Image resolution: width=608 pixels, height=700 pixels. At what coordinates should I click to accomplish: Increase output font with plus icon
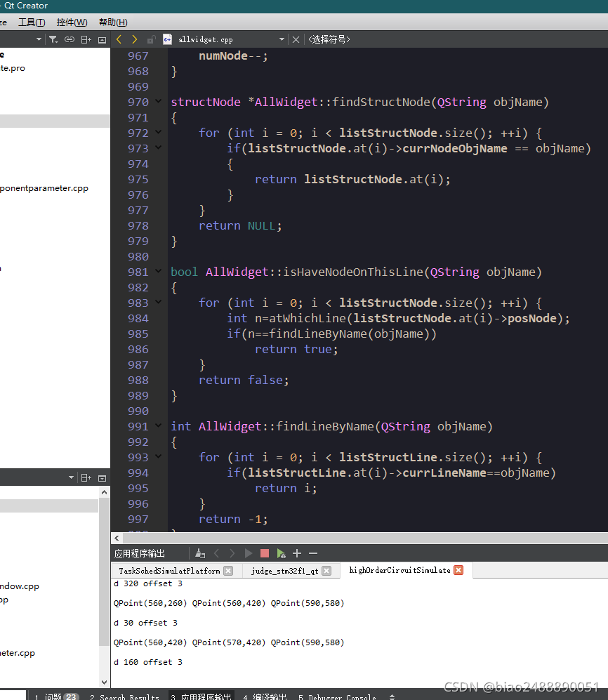(x=297, y=553)
